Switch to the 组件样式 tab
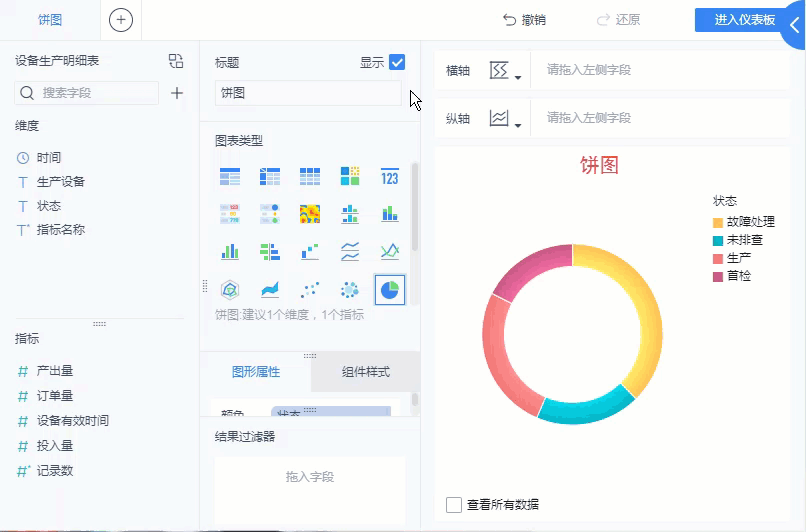 pos(366,372)
